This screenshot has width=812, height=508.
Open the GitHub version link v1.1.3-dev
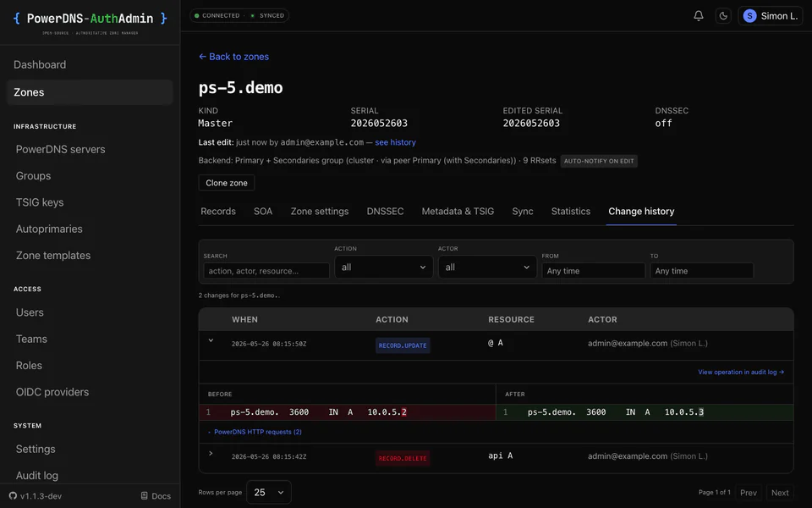pyautogui.click(x=36, y=496)
